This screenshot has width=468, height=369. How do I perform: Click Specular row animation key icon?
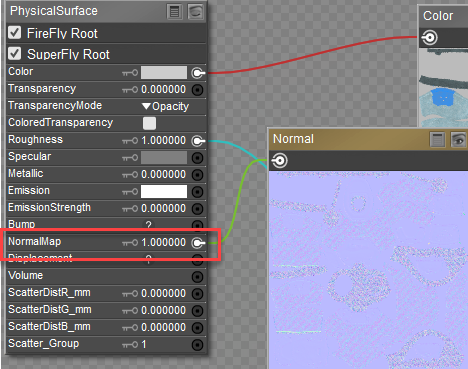point(130,158)
